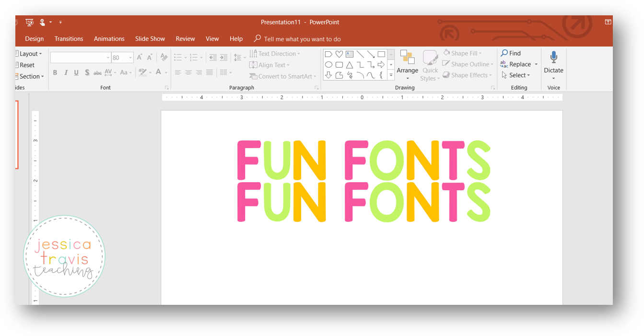Toggle Bold formatting
Viewport: 644px width, 336px height.
click(55, 72)
